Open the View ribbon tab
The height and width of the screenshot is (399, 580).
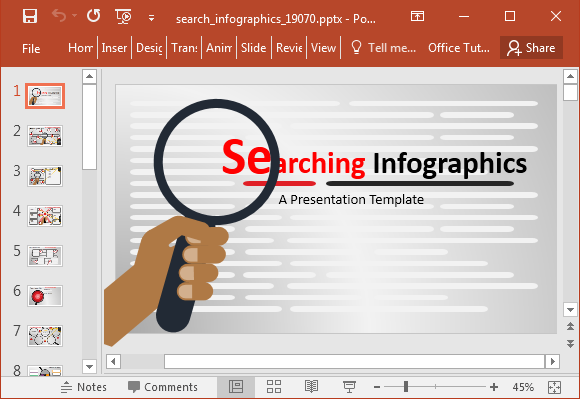[323, 48]
